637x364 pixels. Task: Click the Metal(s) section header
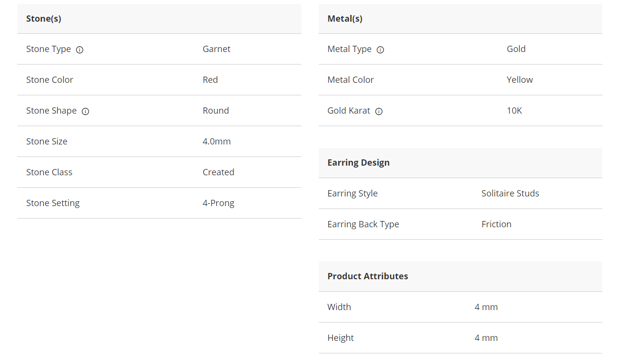click(345, 19)
